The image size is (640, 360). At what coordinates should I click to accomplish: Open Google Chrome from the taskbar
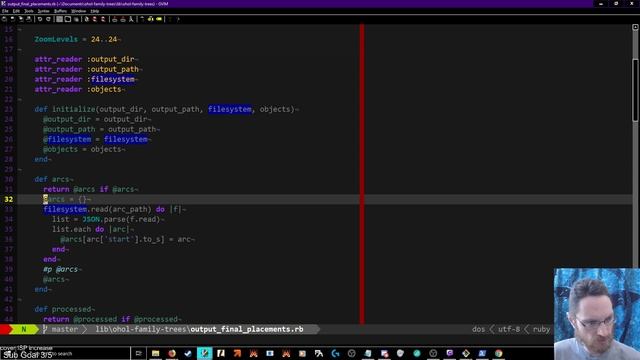click(498, 353)
